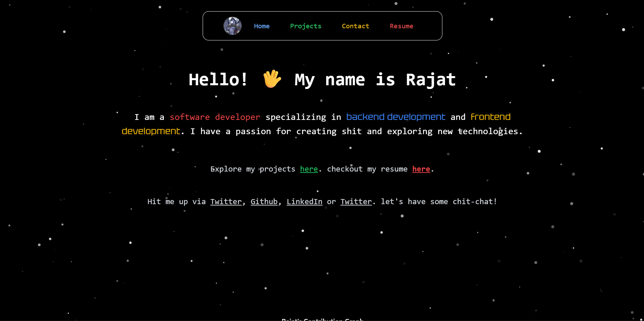Click the blue "backend development" text
This screenshot has height=321, width=644.
point(395,117)
